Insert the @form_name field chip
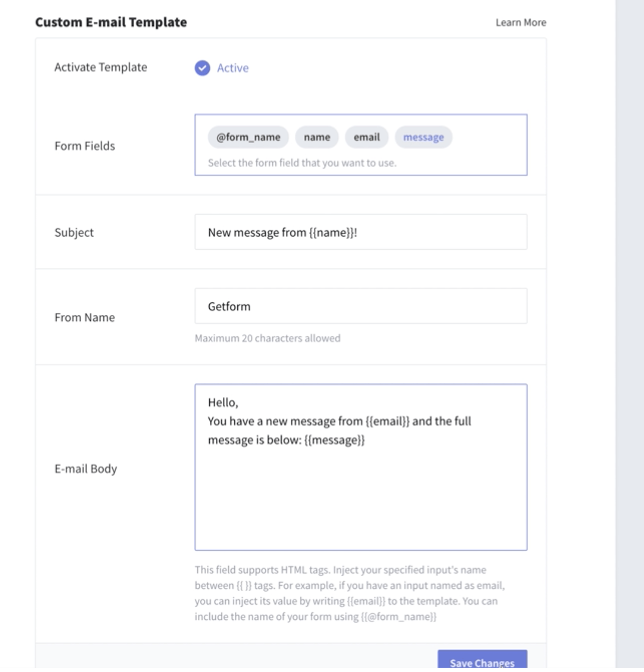The image size is (644, 672). point(248,137)
